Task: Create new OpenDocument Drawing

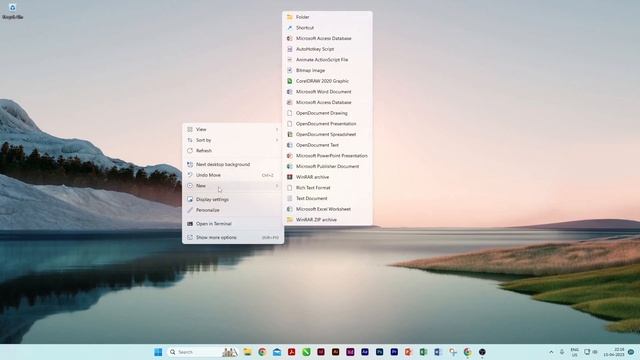Action: [327, 113]
